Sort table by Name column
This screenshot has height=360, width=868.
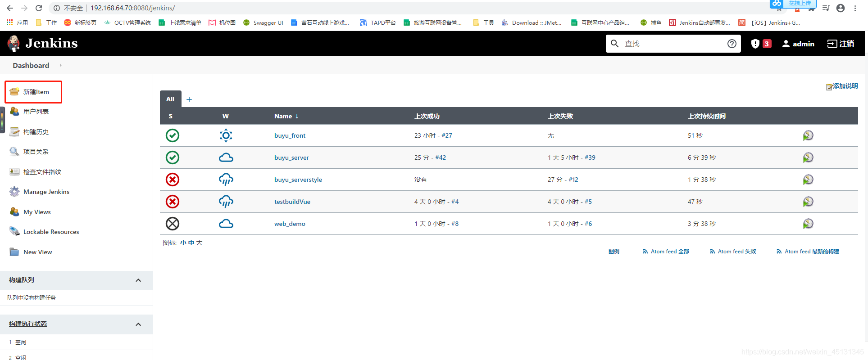pos(286,116)
